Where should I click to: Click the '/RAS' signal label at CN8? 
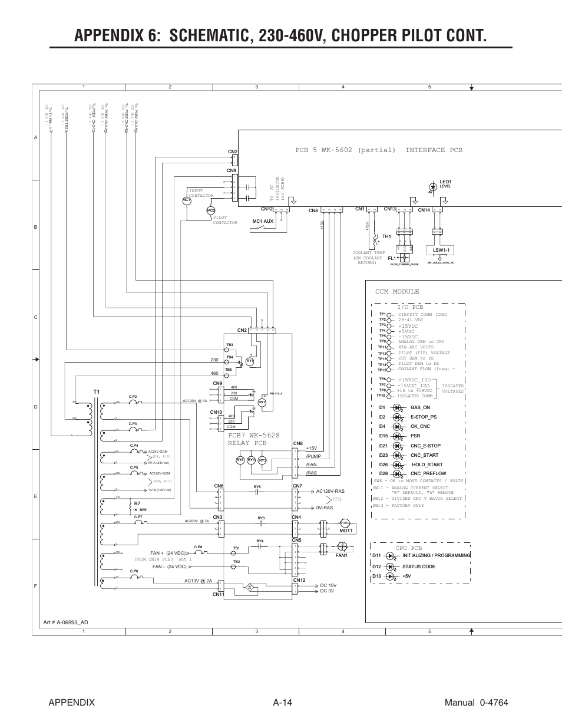click(311, 473)
